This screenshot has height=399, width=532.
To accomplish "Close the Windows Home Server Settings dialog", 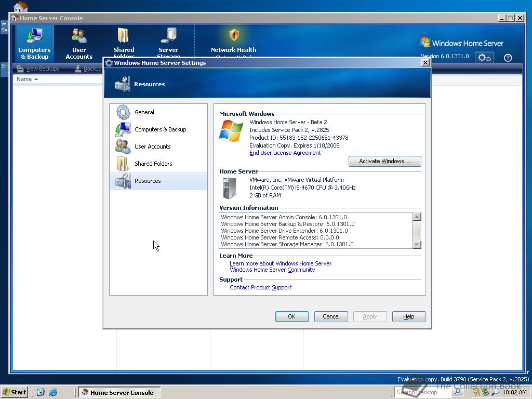I will (x=425, y=63).
